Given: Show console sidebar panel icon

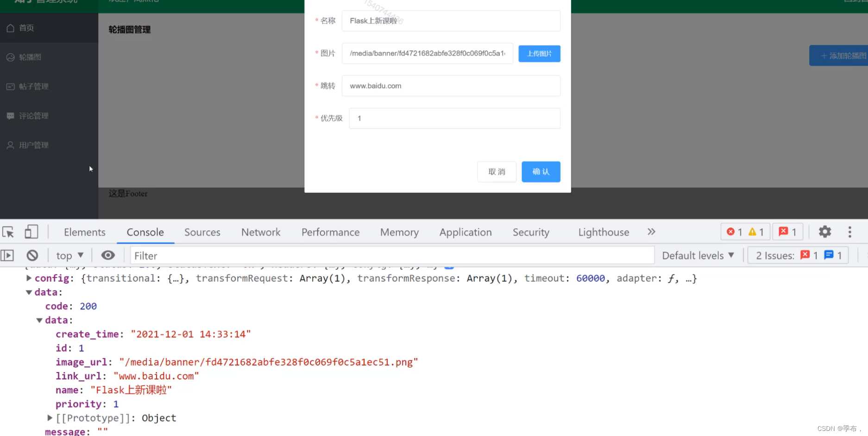Looking at the screenshot, I should coord(7,255).
